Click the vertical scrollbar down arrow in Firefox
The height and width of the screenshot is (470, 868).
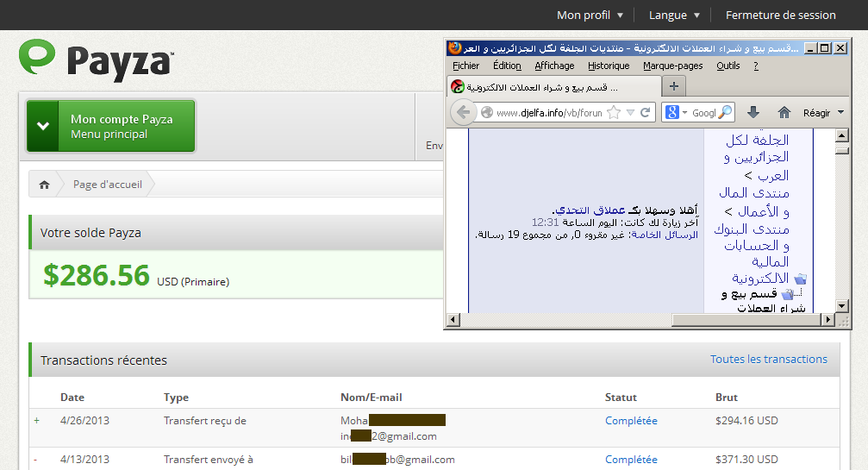[x=842, y=305]
